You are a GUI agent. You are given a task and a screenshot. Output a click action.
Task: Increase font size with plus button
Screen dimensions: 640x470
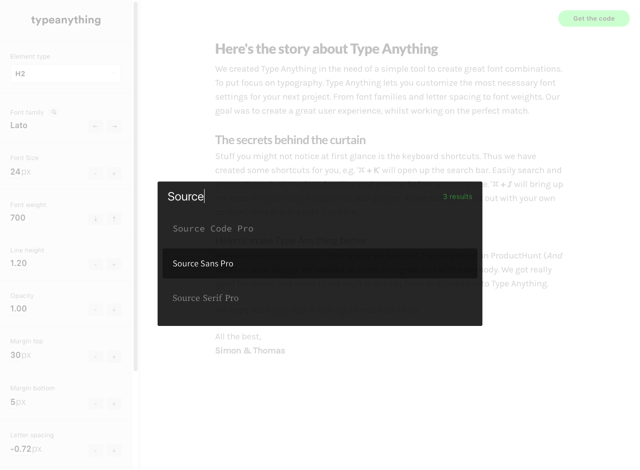114,173
